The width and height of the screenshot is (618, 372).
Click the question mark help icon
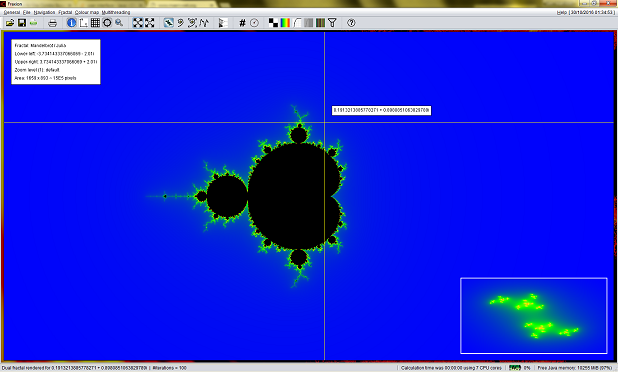[x=351, y=23]
